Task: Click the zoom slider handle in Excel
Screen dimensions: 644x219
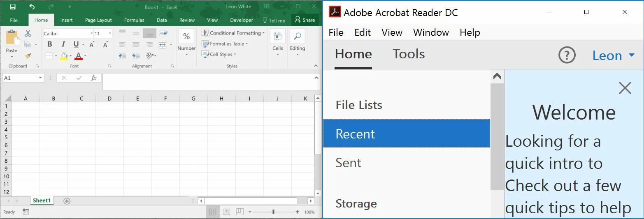Action: coord(273,212)
